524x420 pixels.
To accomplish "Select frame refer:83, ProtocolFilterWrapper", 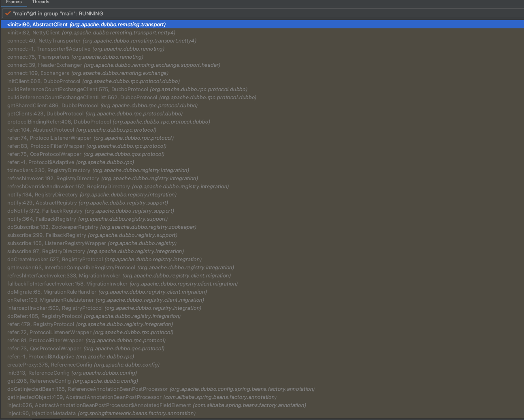I will (262, 146).
